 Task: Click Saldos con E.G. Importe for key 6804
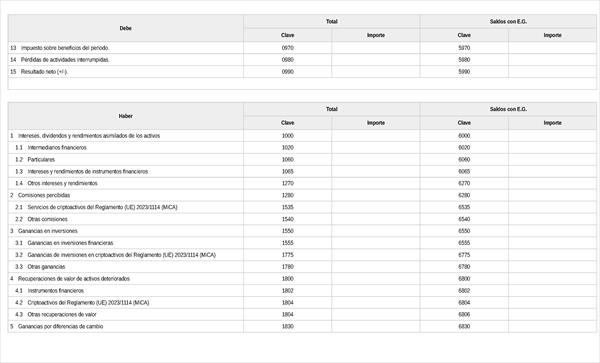552,303
